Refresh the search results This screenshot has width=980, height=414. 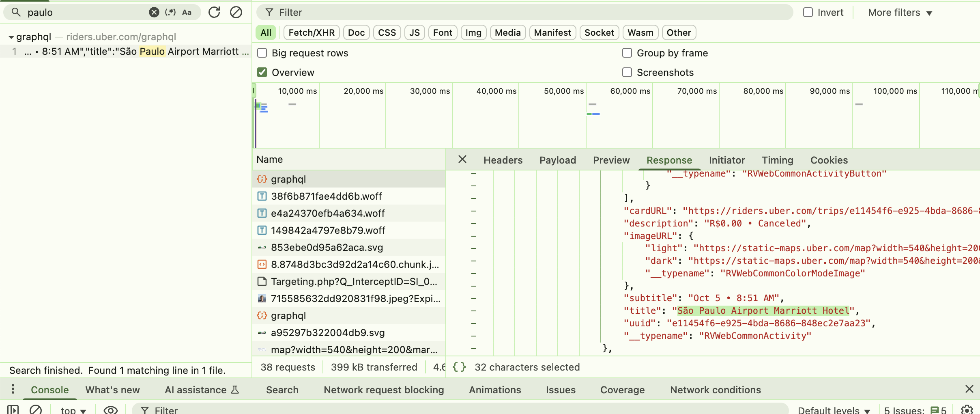tap(214, 12)
